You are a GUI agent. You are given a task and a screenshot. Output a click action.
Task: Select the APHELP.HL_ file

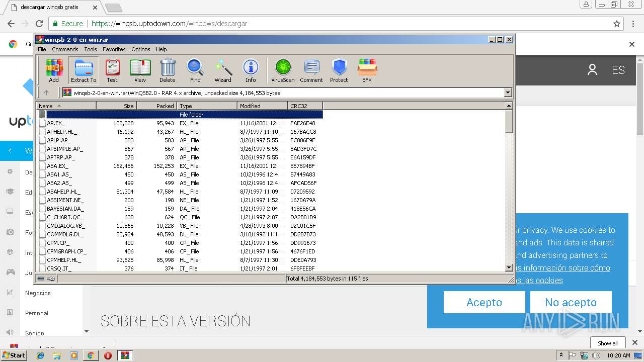point(180,132)
